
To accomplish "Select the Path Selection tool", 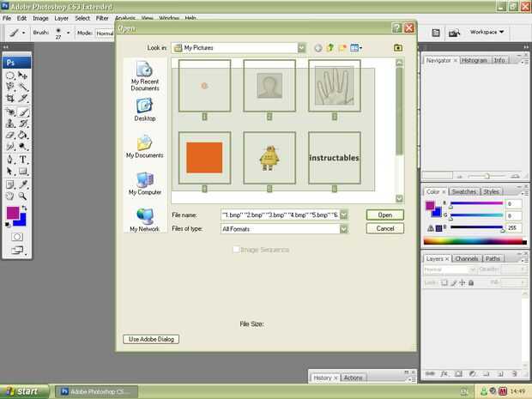I will [x=9, y=171].
